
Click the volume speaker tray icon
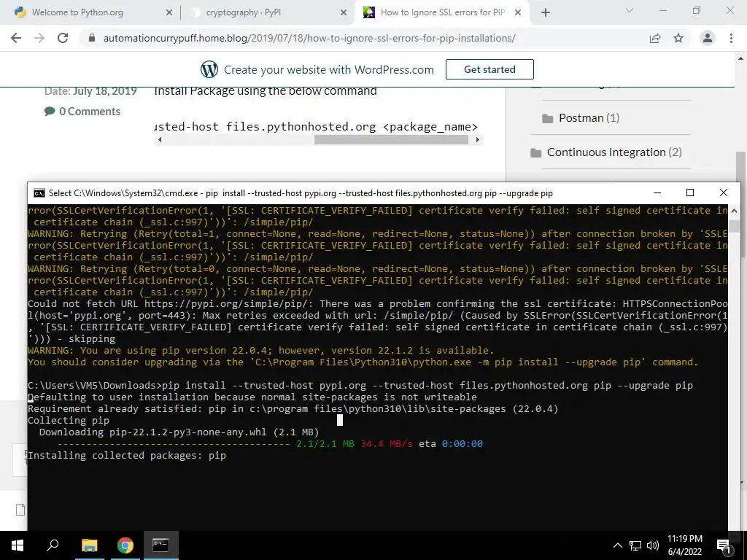point(653,545)
